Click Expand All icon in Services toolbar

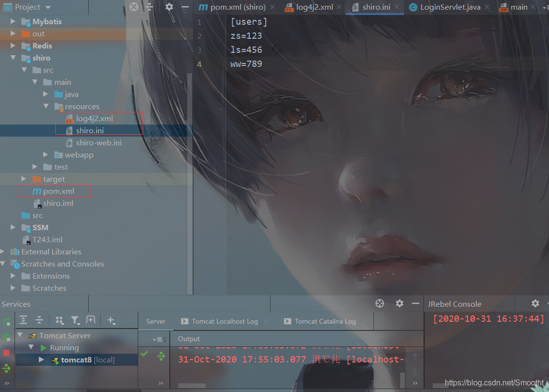tap(23, 320)
